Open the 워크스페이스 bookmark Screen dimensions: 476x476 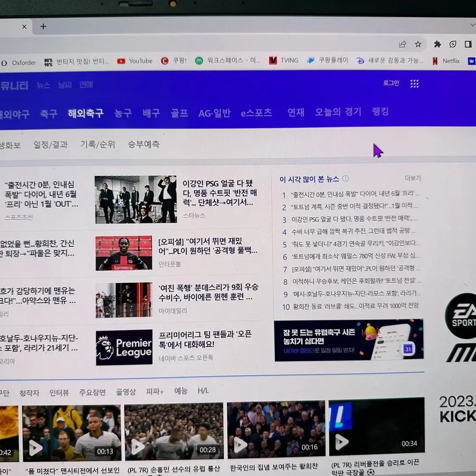point(228,60)
